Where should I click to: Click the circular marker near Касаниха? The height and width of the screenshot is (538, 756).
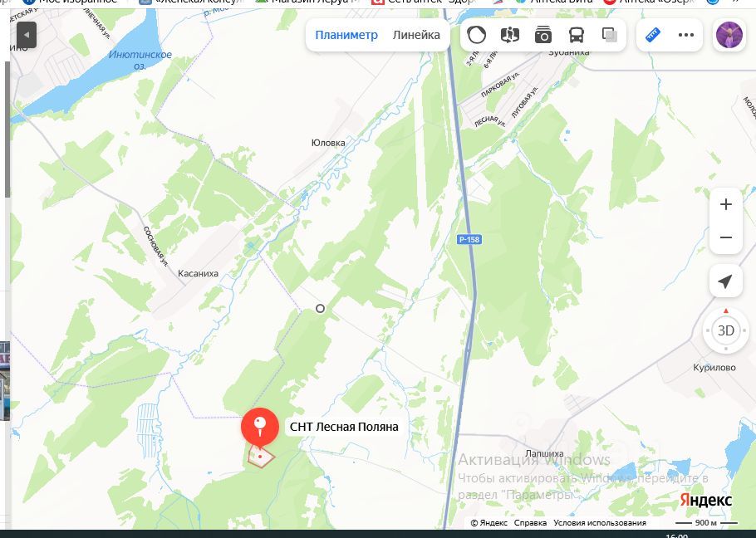[320, 309]
